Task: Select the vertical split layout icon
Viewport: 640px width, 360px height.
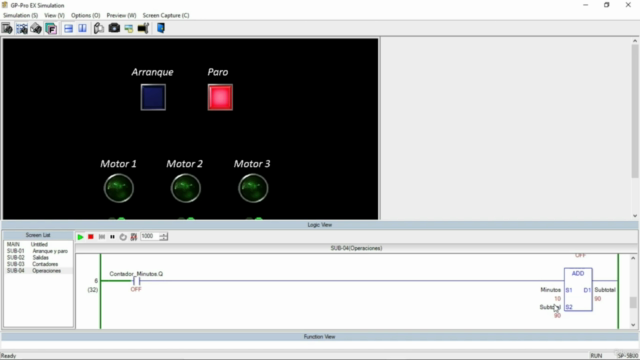Action: (82, 29)
